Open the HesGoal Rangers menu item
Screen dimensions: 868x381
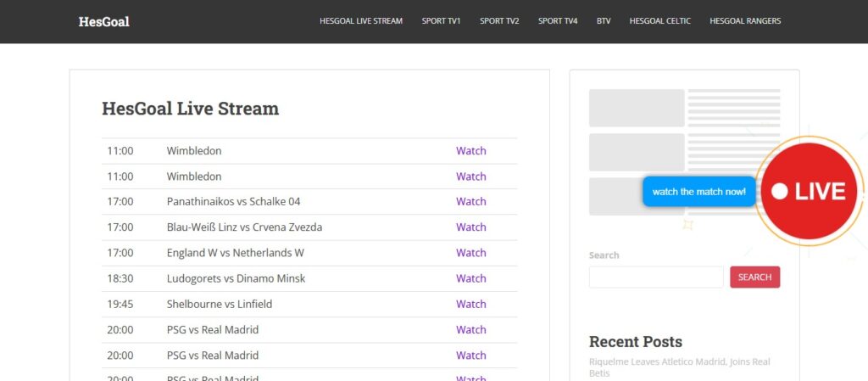pyautogui.click(x=745, y=21)
